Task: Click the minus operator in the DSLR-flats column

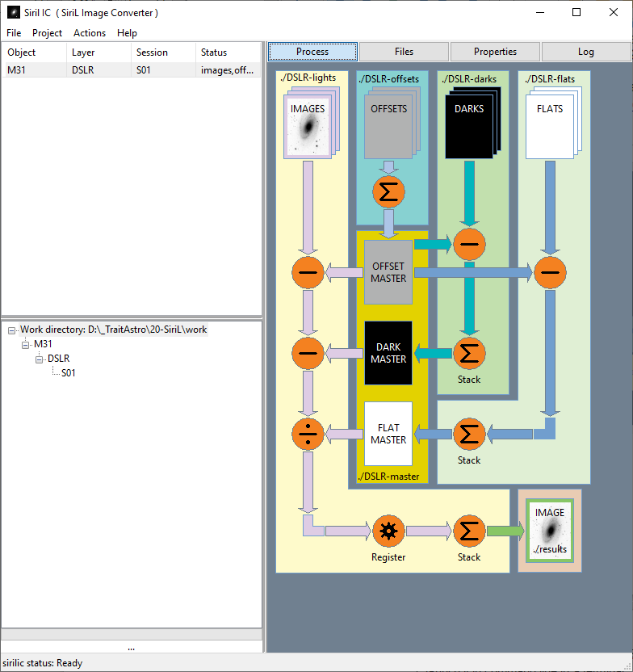Action: click(550, 272)
